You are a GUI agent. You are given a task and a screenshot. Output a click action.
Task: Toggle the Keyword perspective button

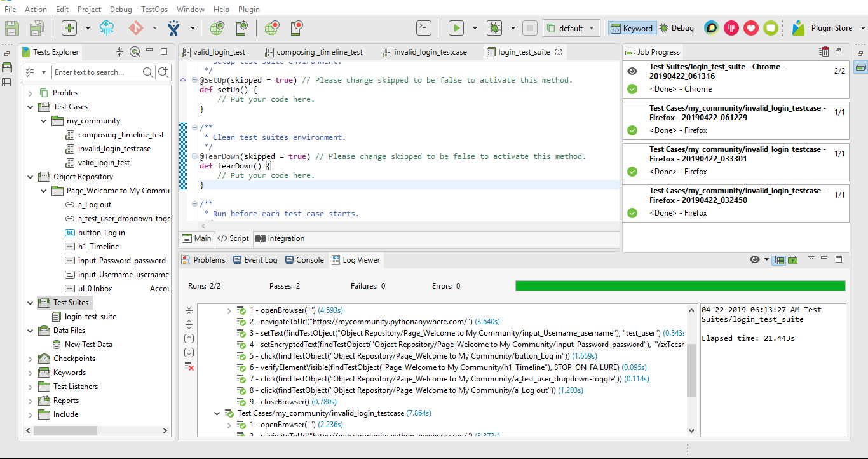coord(631,28)
